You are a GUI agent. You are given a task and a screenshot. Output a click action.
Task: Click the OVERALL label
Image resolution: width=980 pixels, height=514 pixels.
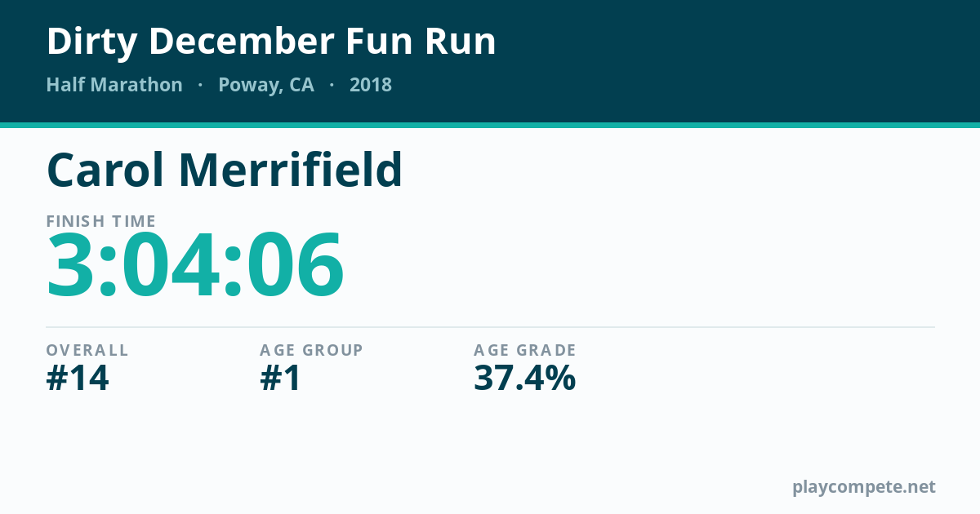(x=87, y=350)
